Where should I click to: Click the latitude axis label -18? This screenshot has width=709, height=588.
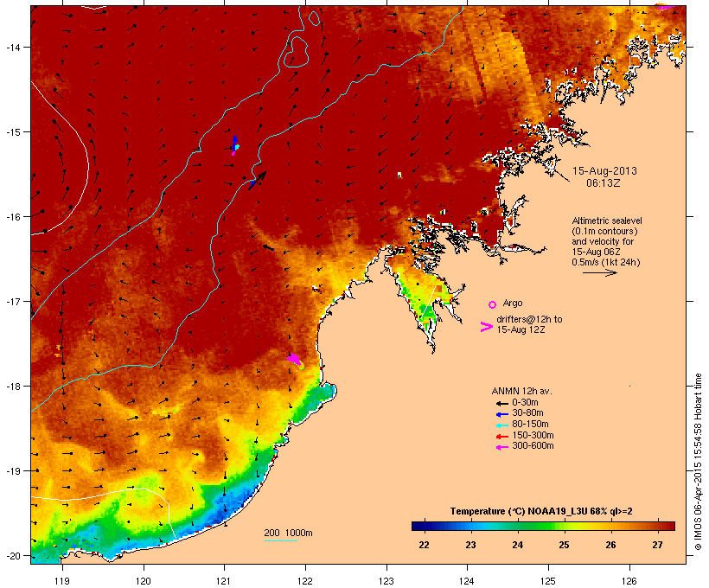12,387
